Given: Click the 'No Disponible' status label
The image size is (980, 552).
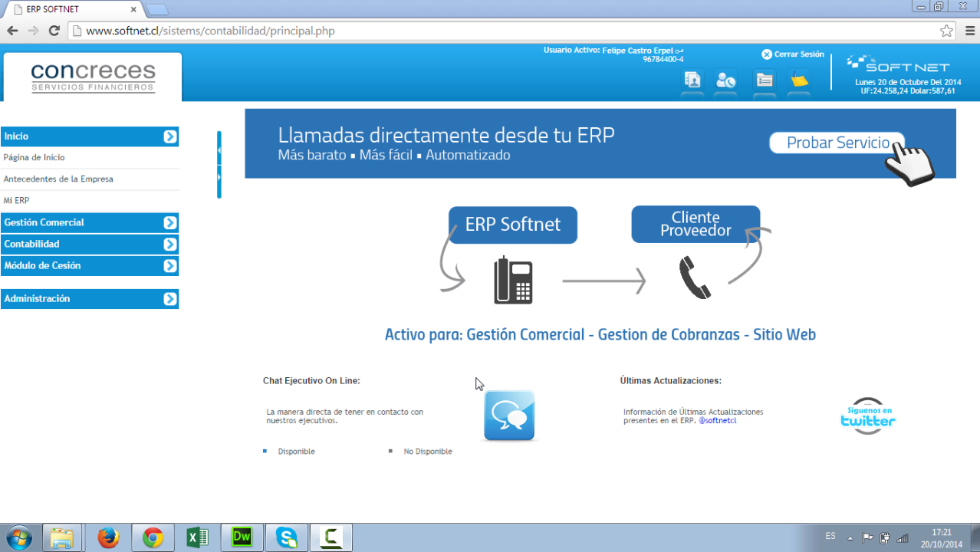Looking at the screenshot, I should click(x=428, y=452).
